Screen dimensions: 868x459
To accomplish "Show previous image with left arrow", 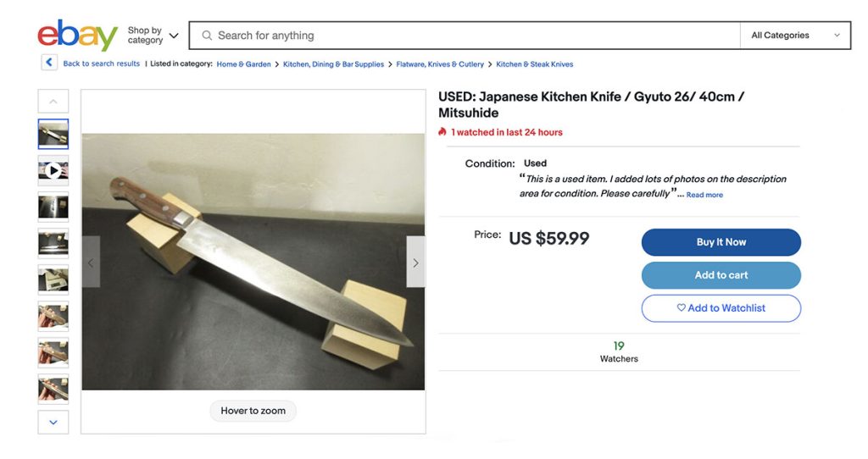I will pos(91,263).
